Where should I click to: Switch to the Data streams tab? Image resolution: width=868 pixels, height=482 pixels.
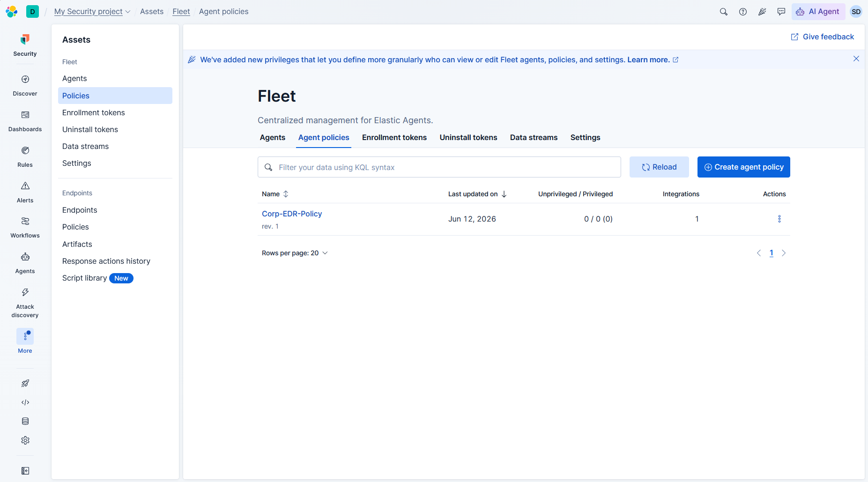tap(534, 138)
